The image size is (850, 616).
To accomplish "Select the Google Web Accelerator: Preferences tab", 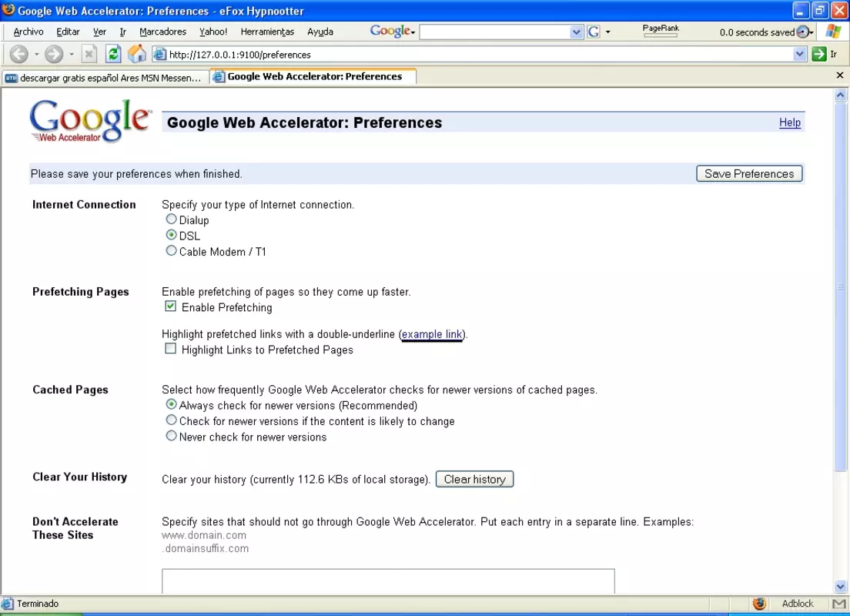I will point(313,76).
